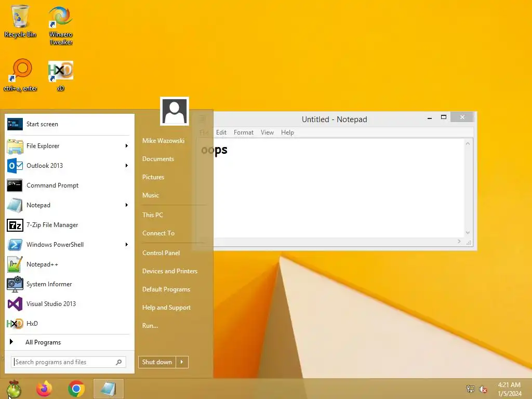Launch Windows PowerShell from the start menu
This screenshot has width=532, height=399.
tap(68, 245)
